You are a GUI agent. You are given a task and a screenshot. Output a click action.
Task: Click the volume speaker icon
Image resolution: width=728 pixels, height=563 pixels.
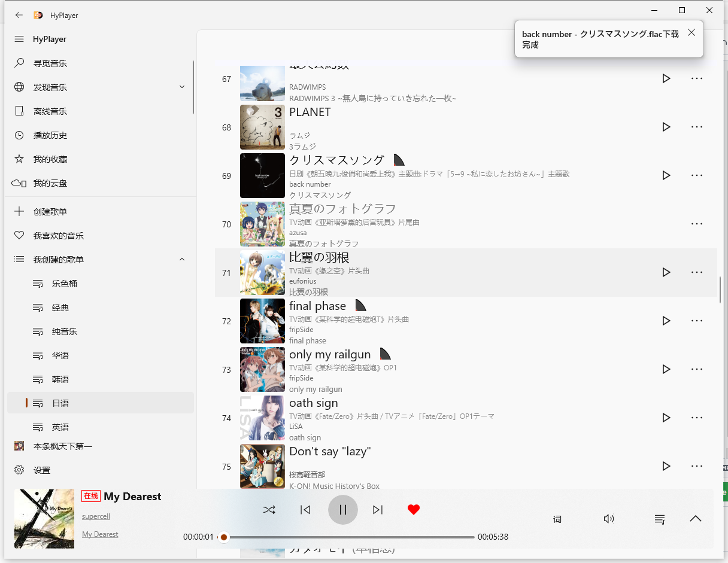point(609,519)
